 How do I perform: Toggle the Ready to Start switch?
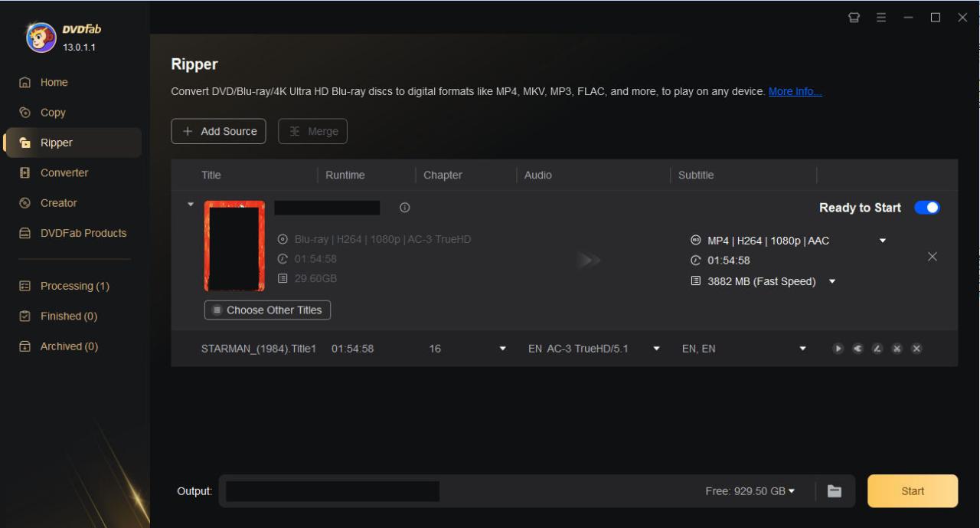point(927,208)
